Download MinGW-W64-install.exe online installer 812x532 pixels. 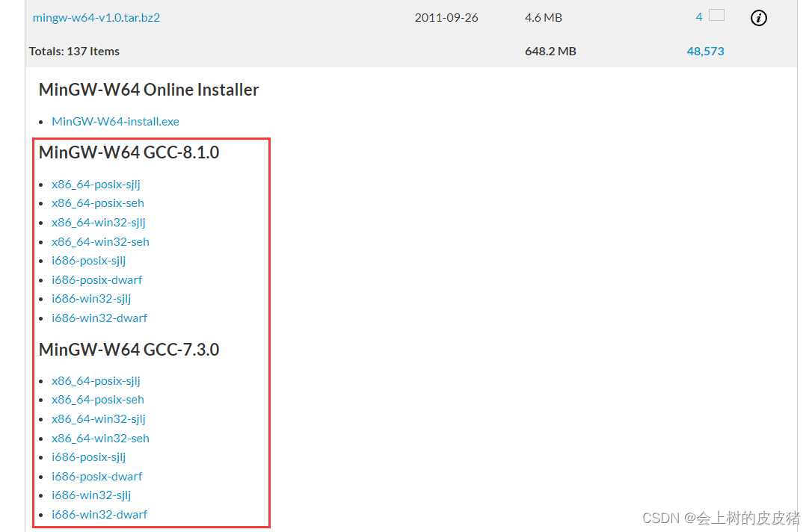pyautogui.click(x=115, y=122)
